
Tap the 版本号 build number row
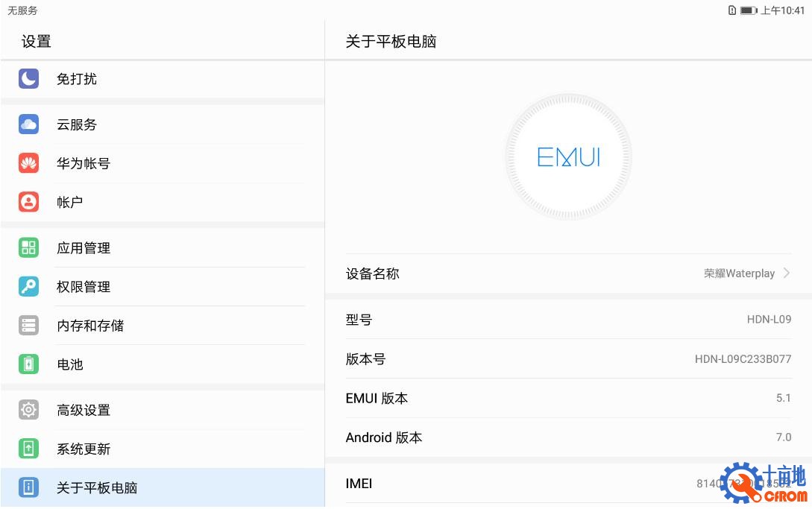[x=568, y=359]
